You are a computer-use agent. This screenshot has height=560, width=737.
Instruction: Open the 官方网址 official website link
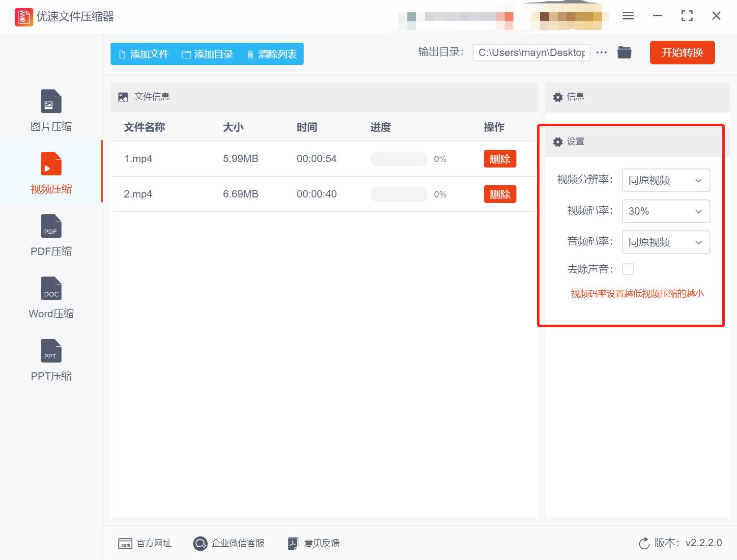[x=145, y=543]
